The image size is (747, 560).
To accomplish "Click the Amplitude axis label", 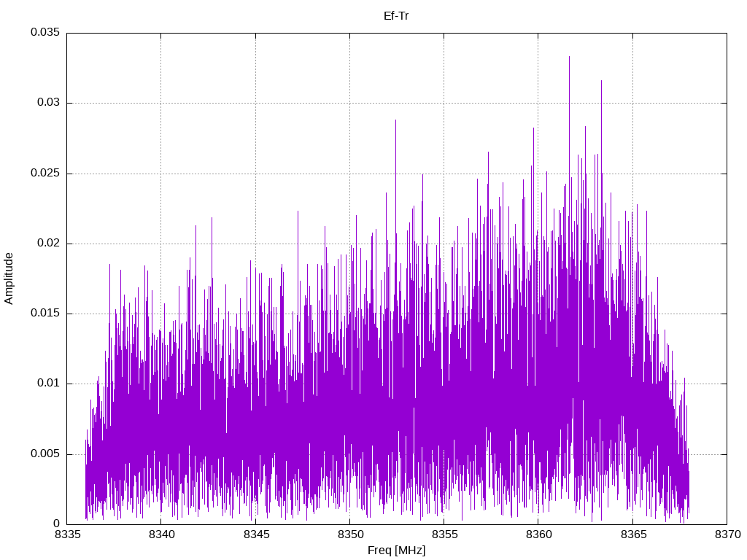I will click(x=9, y=279).
